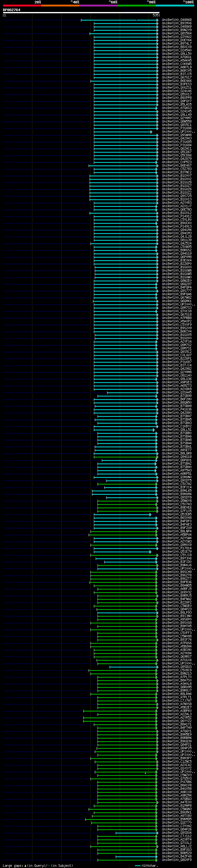Select the UniRef100_Q42524 label
Image resolution: width=197 pixels, height=868 pixels.
pos(176,243)
